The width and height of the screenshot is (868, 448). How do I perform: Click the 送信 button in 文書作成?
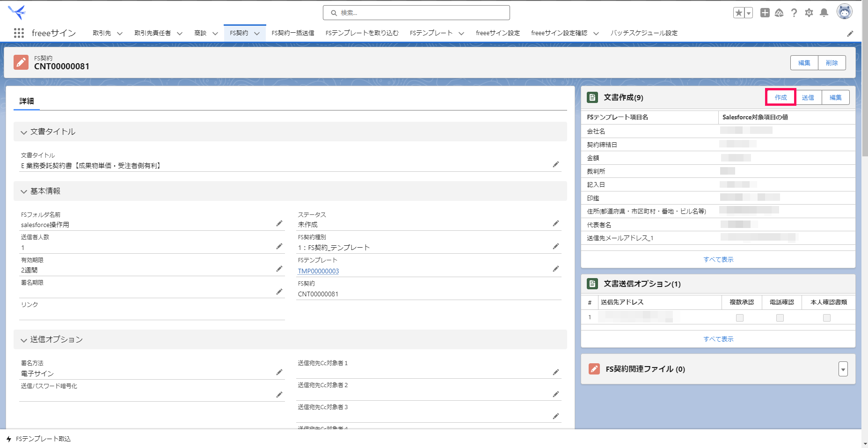tap(808, 97)
